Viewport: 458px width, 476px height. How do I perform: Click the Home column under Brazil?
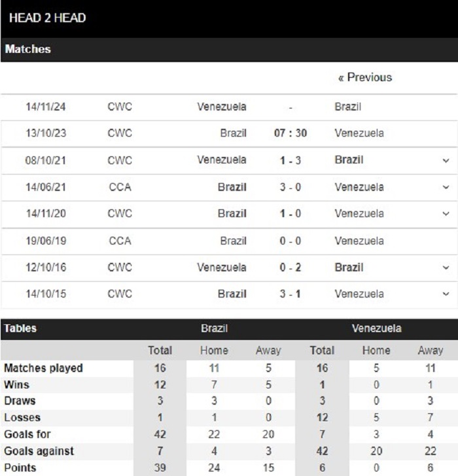pos(214,350)
